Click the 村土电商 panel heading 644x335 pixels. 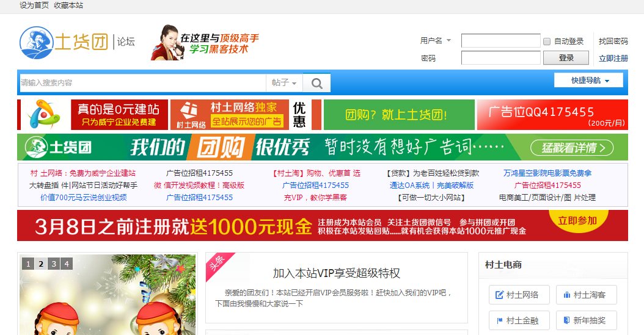tap(503, 265)
